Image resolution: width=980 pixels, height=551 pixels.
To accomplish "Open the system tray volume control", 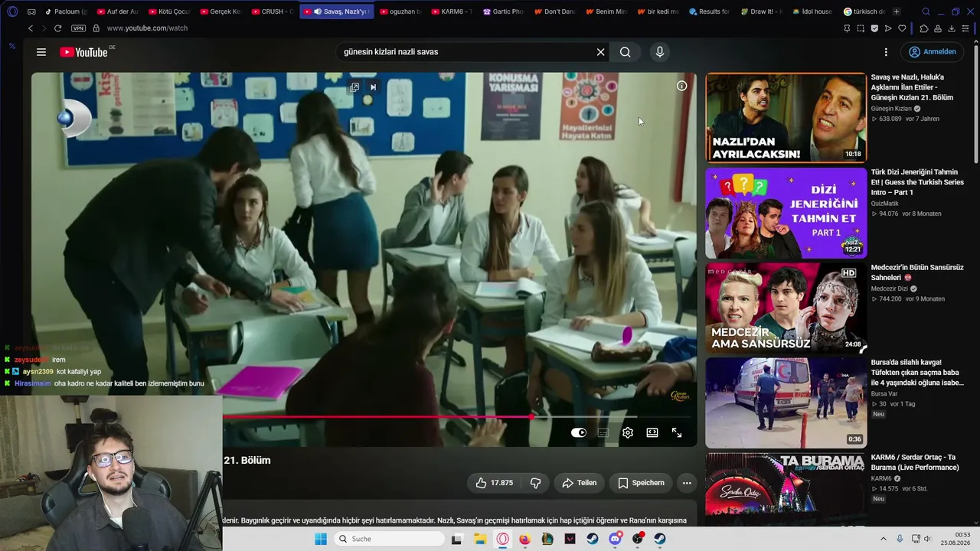I will pyautogui.click(x=927, y=539).
